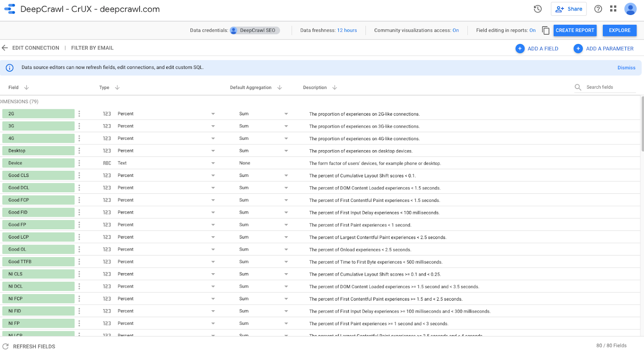Image resolution: width=644 pixels, height=353 pixels.
Task: Toggle Field editing in reports On
Action: [533, 30]
